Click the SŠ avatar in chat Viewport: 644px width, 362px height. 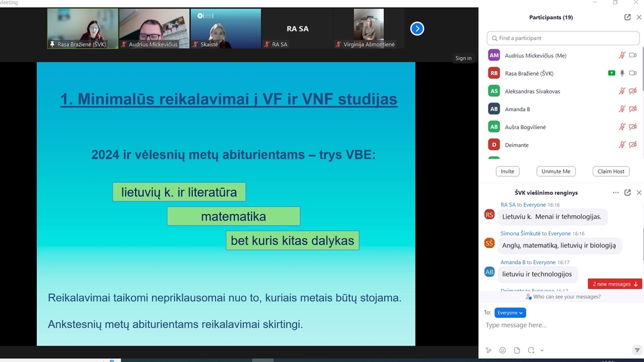click(x=489, y=243)
